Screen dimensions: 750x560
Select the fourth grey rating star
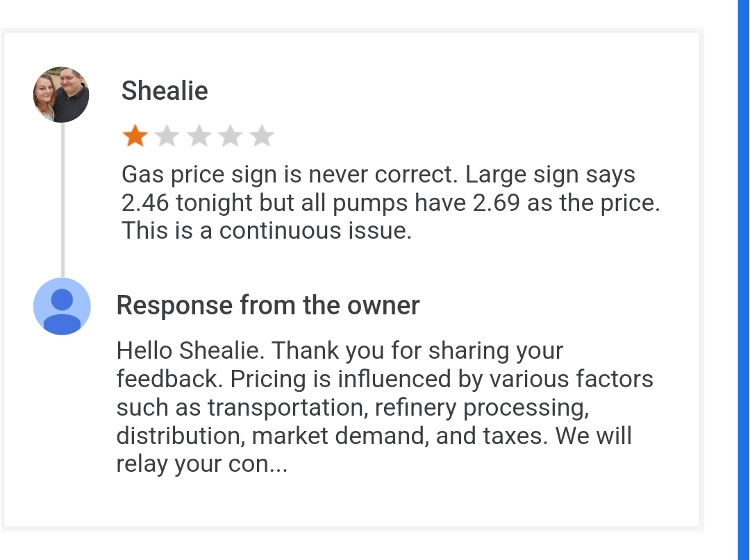[230, 137]
